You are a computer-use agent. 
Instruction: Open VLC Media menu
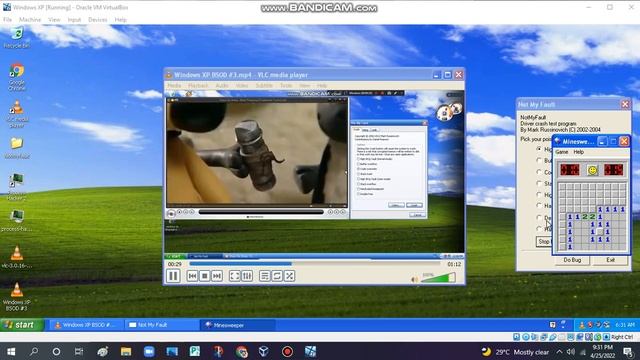174,86
